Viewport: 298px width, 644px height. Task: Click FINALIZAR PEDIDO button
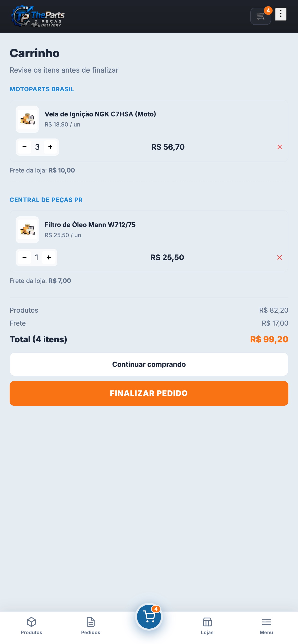[149, 393]
